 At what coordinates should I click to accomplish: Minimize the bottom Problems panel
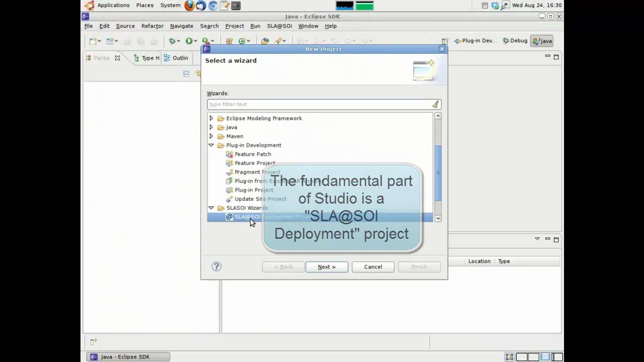(x=547, y=239)
